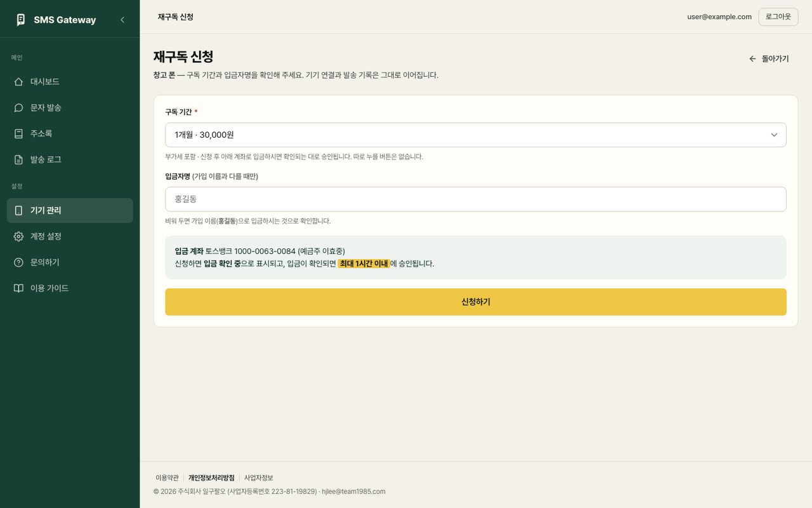Click the account number 1000-0063-0084

[x=265, y=251]
